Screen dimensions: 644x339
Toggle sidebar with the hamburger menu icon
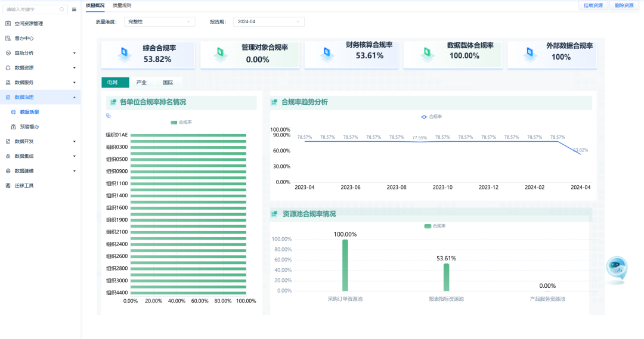74,9
